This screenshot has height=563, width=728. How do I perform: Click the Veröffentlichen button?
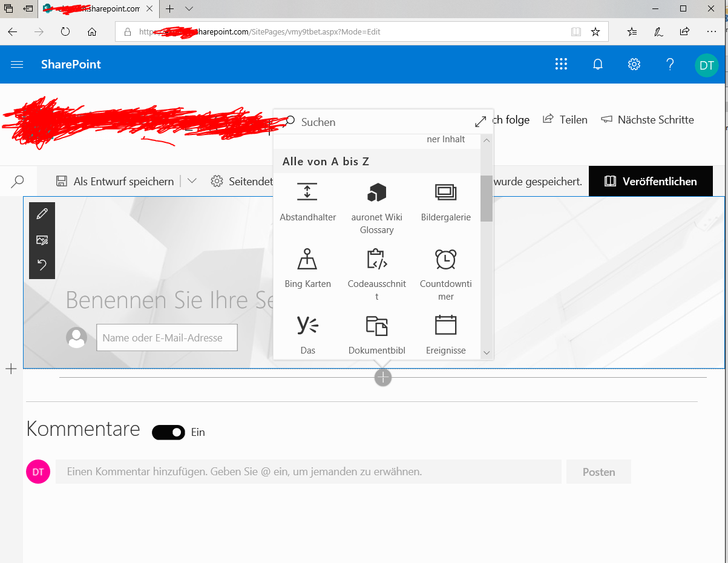(x=651, y=181)
